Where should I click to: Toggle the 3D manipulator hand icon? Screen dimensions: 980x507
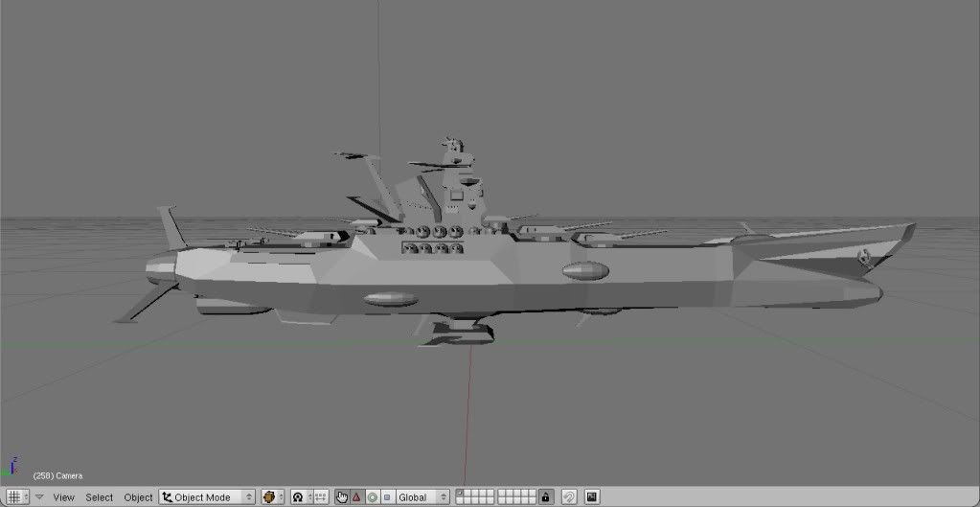click(342, 497)
